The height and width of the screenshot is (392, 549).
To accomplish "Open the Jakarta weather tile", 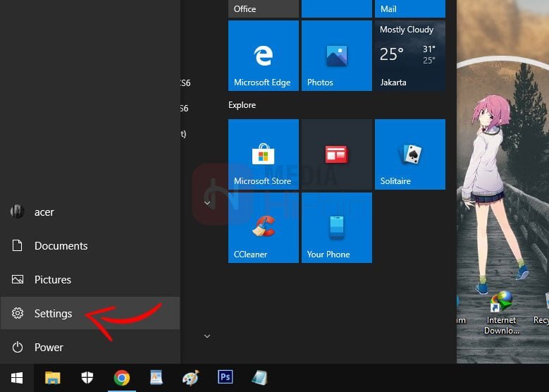I will [x=410, y=56].
